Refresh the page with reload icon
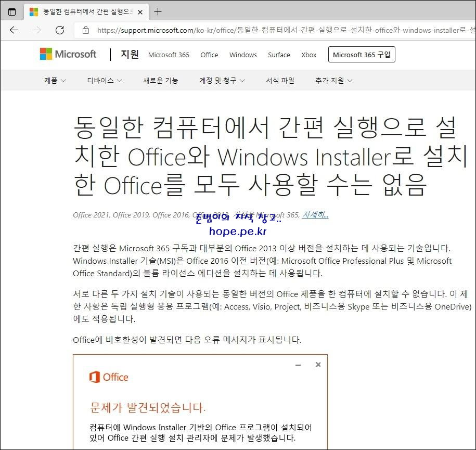The height and width of the screenshot is (450, 476). [60, 30]
